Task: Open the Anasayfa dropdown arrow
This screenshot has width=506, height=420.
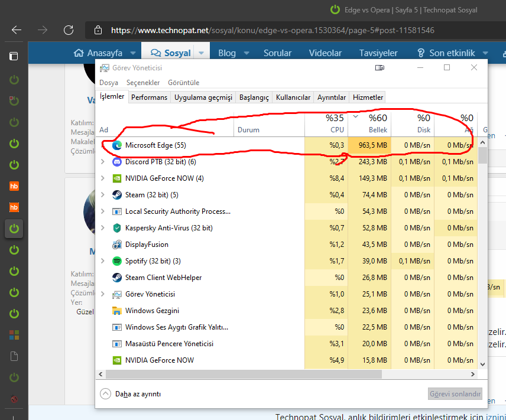Action: (x=133, y=53)
